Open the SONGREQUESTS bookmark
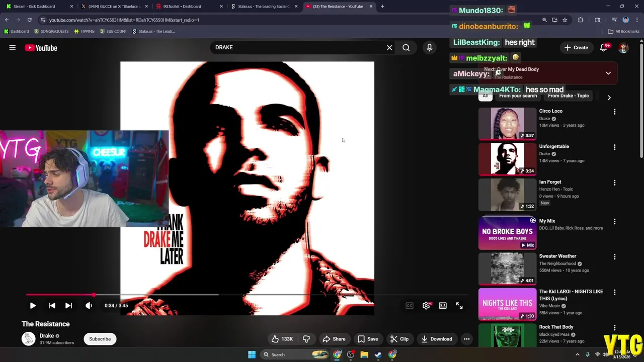Viewport: 644px width, 362px height. click(51, 31)
